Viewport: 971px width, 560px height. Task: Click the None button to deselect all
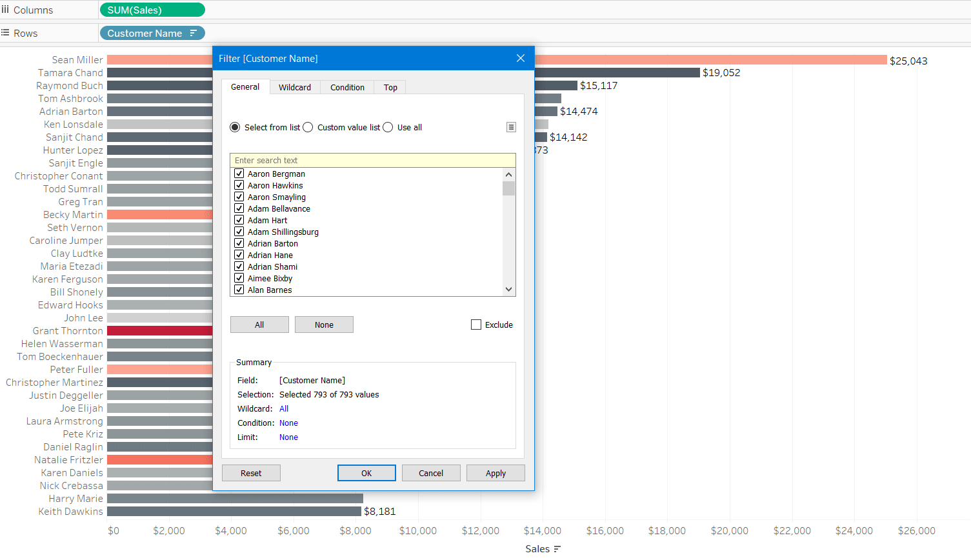click(324, 325)
